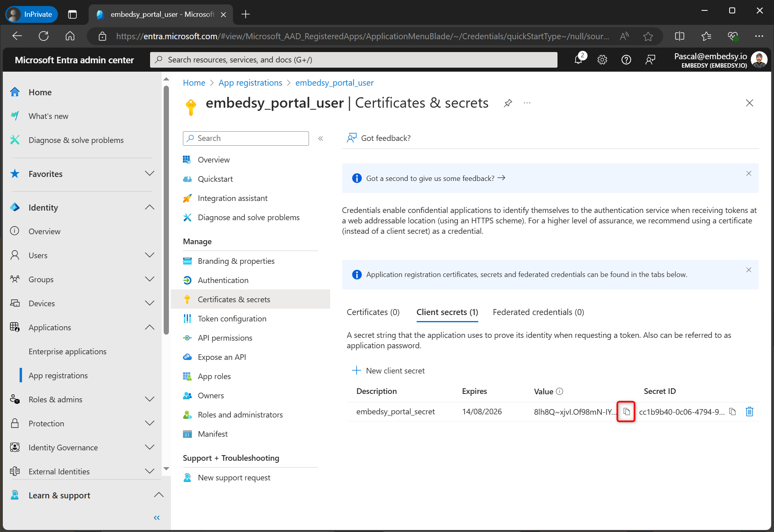Screen dimensions: 774x532
Task: Open notifications bell
Action: pos(578,60)
